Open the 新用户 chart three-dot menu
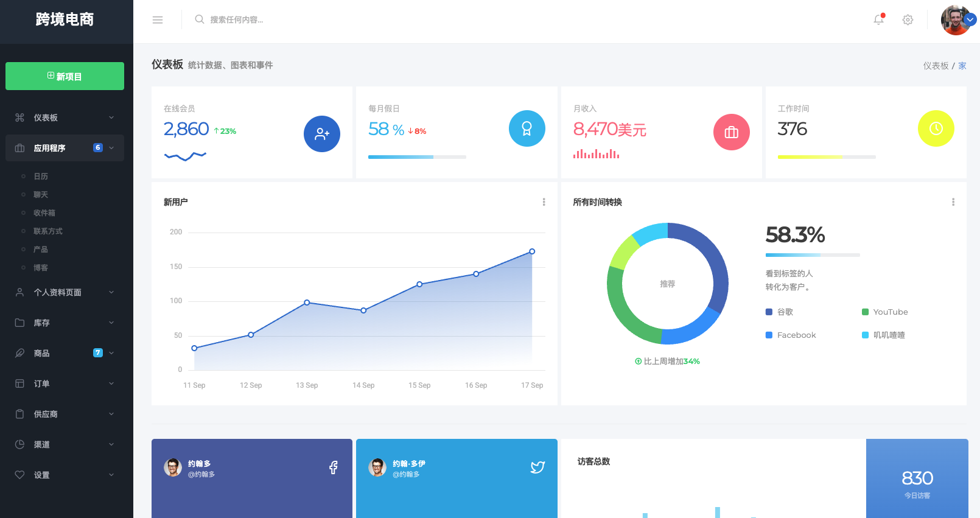 (x=544, y=202)
